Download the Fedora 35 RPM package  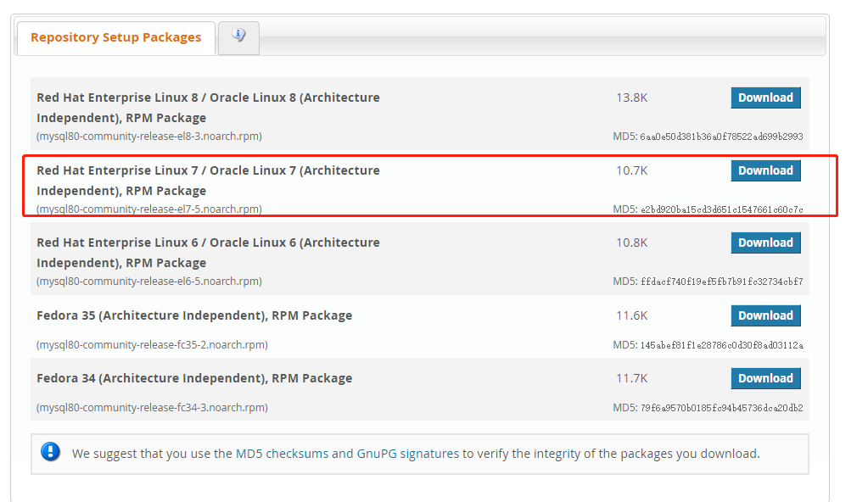(x=765, y=316)
